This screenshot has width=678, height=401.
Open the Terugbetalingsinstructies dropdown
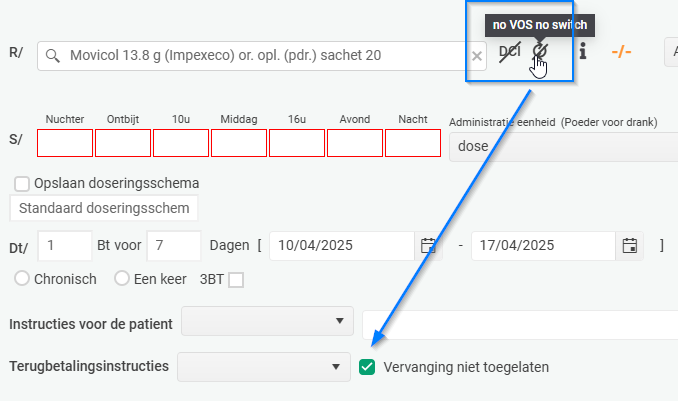coord(264,367)
